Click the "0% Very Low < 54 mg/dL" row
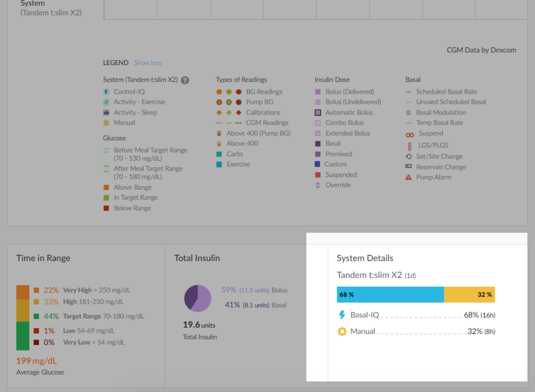The width and height of the screenshot is (535, 392). pos(79,343)
